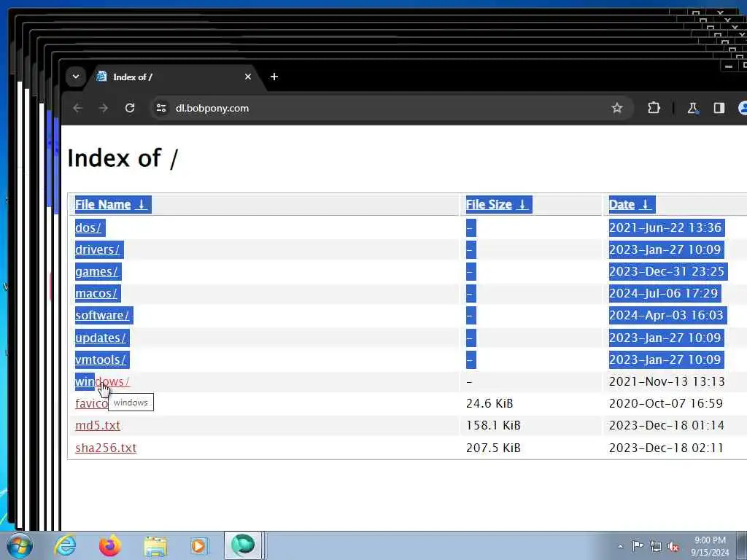Close the 'Index of /' tab
Screen dimensions: 747x560
(248, 77)
